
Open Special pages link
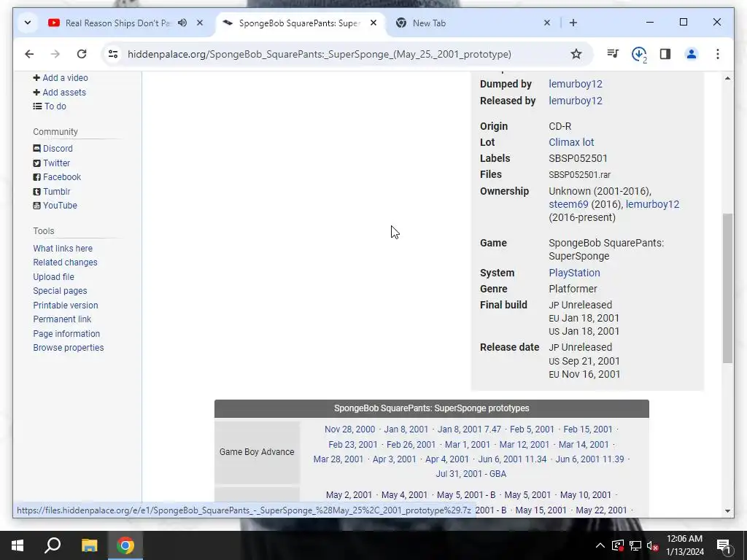coord(60,291)
